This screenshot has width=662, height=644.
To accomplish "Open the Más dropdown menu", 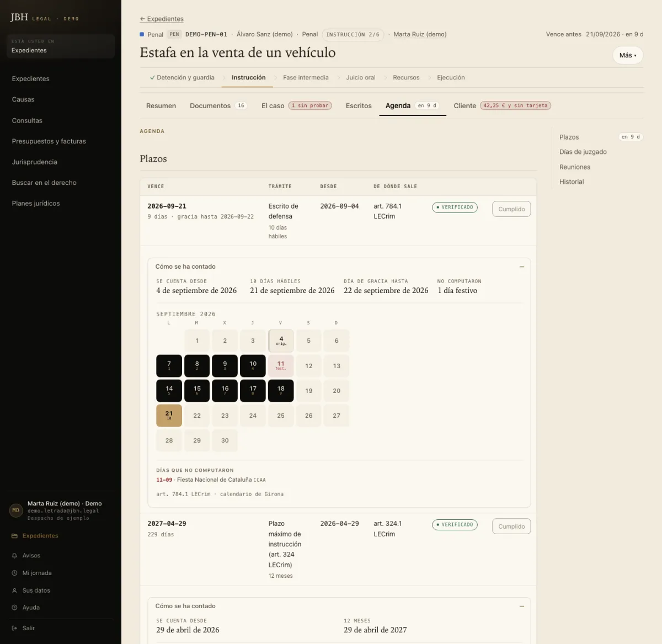I will click(x=628, y=55).
